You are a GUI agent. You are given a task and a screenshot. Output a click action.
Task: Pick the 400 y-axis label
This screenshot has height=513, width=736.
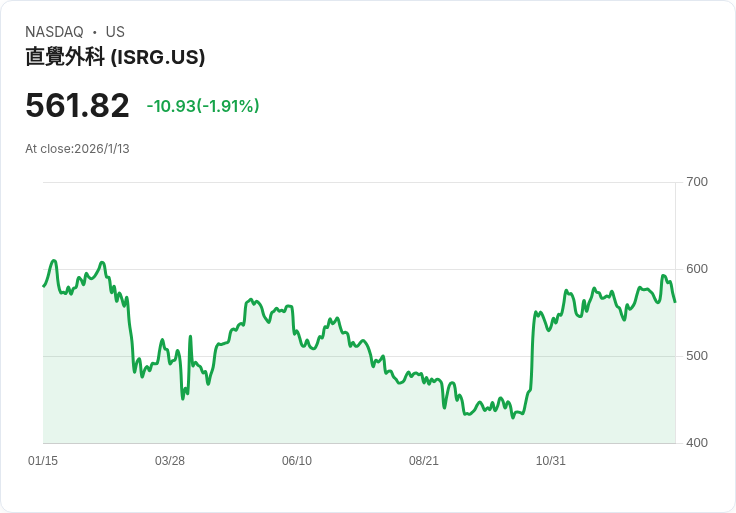(x=696, y=443)
